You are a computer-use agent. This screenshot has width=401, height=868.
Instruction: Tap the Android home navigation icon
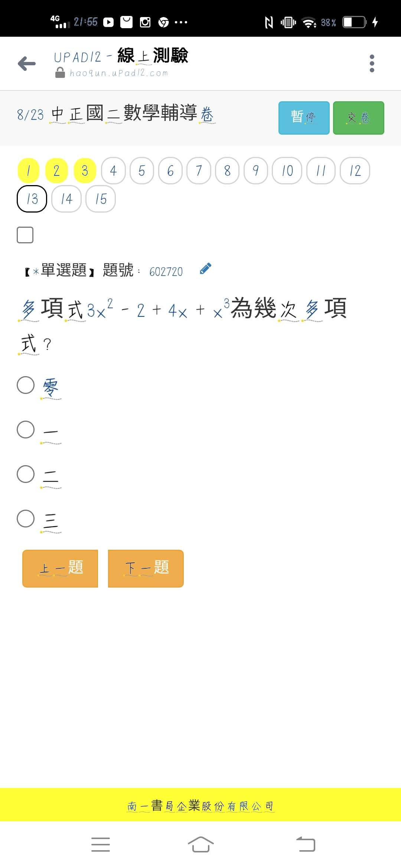tap(200, 844)
